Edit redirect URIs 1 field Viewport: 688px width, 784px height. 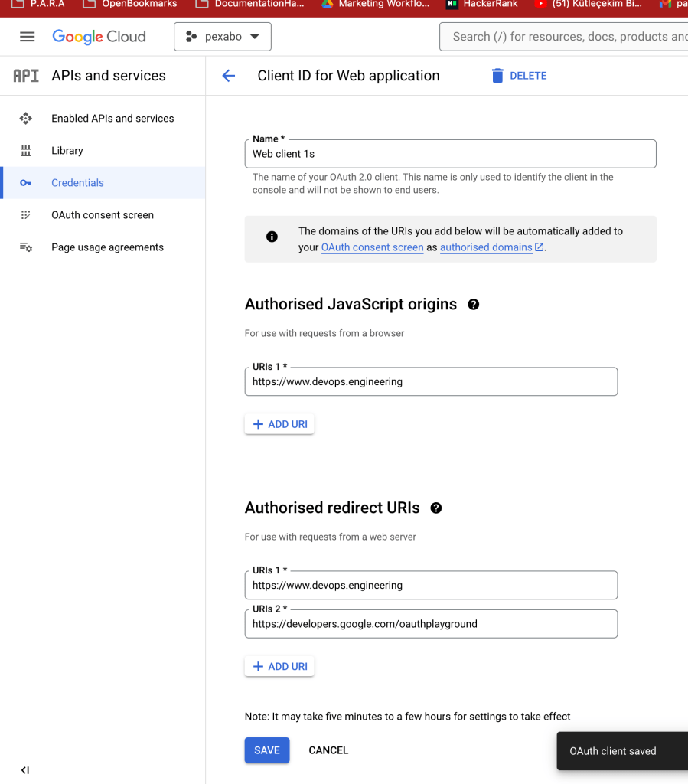pyautogui.click(x=431, y=585)
